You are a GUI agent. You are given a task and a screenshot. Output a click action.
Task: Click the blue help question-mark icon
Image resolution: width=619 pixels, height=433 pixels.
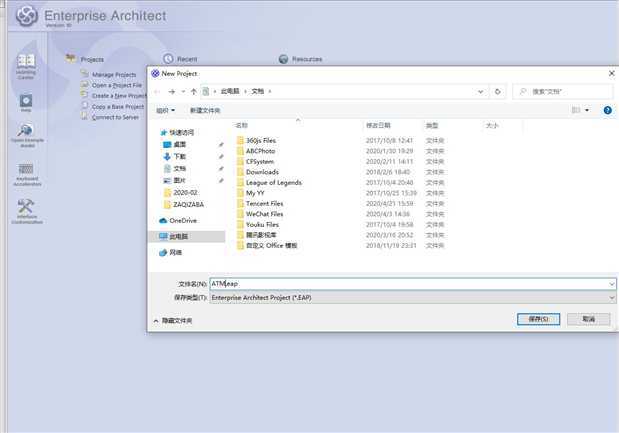608,110
